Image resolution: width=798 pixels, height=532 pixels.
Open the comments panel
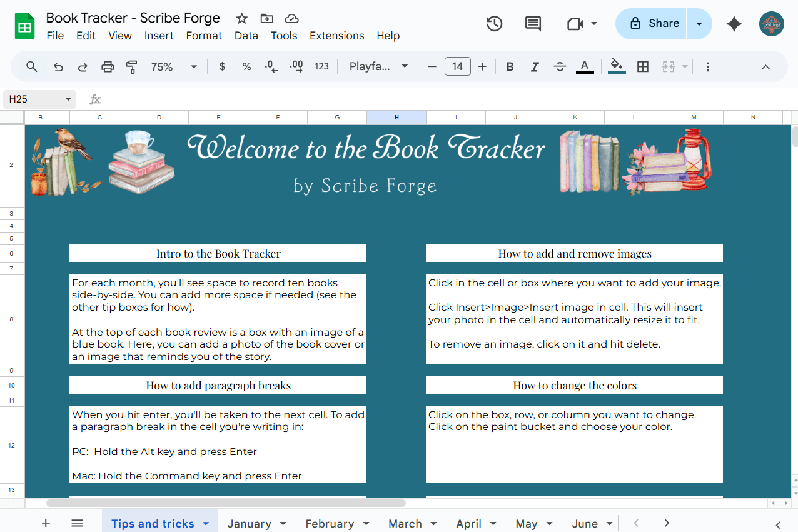(532, 23)
